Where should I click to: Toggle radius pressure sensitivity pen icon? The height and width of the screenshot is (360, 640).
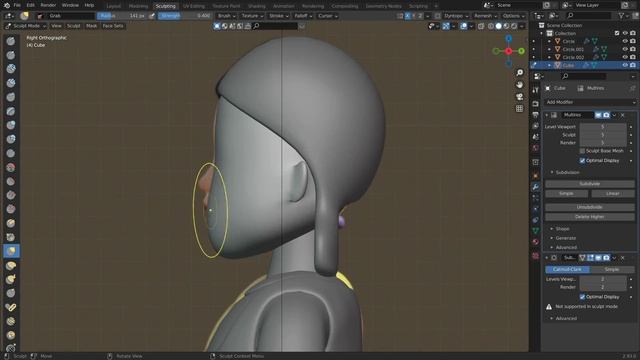tap(152, 16)
